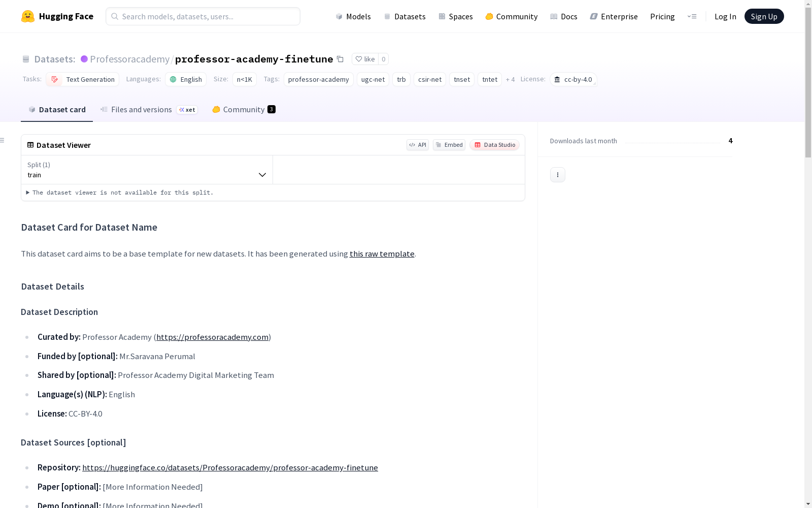Like the dataset with heart button
Image resolution: width=812 pixels, height=508 pixels.
[x=365, y=59]
